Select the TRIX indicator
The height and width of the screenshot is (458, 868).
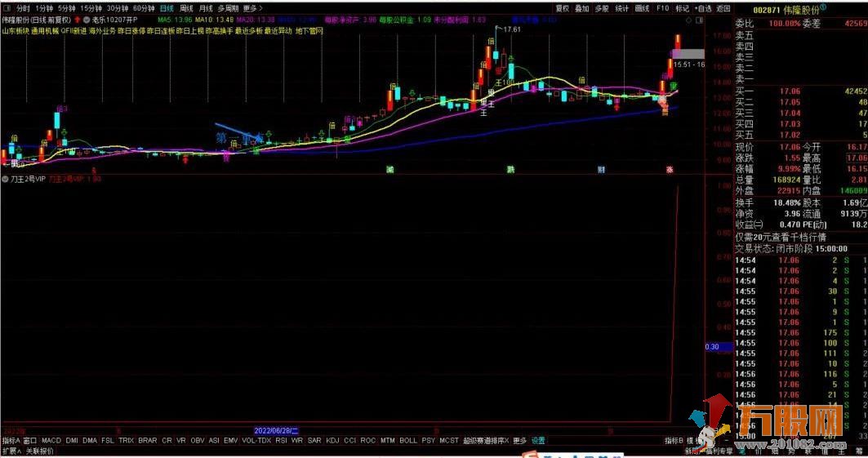click(127, 441)
